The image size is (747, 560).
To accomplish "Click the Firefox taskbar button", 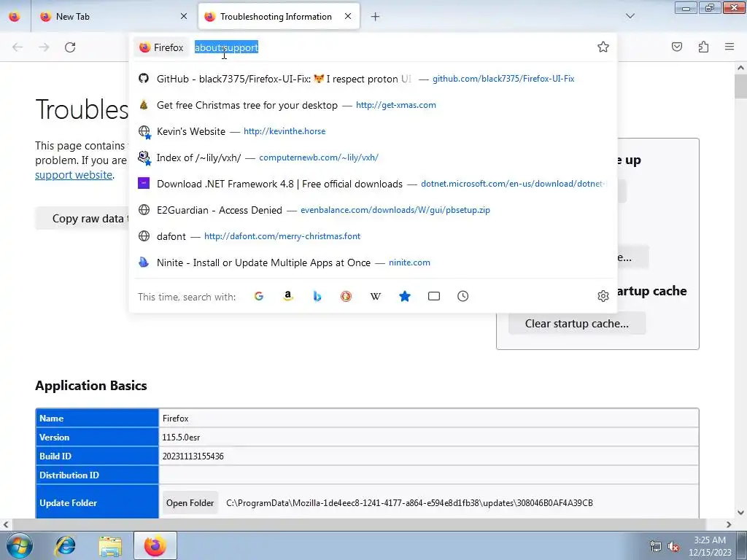I will (x=155, y=545).
